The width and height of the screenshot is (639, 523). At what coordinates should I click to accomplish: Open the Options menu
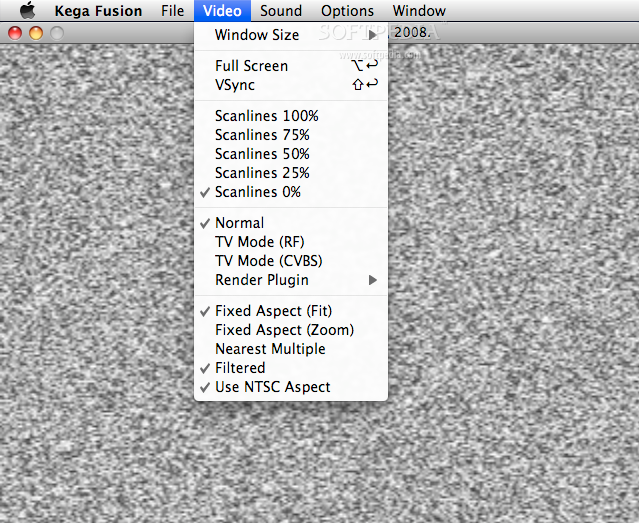point(347,11)
